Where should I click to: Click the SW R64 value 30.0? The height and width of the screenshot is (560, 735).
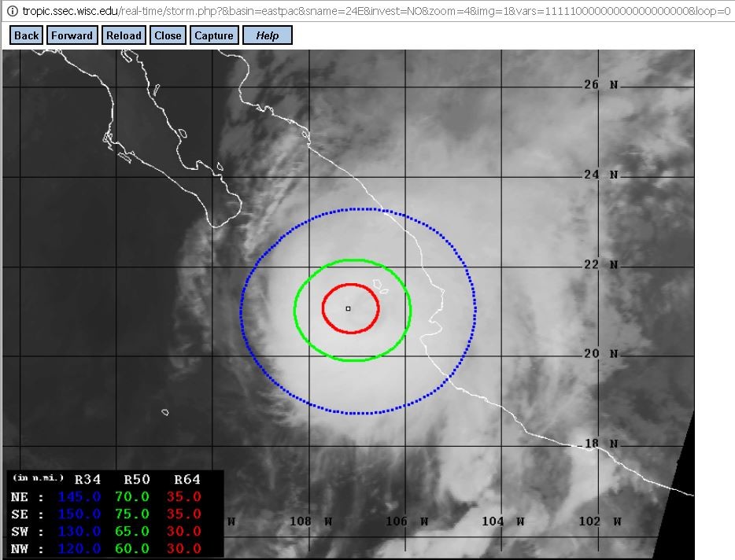tap(184, 532)
